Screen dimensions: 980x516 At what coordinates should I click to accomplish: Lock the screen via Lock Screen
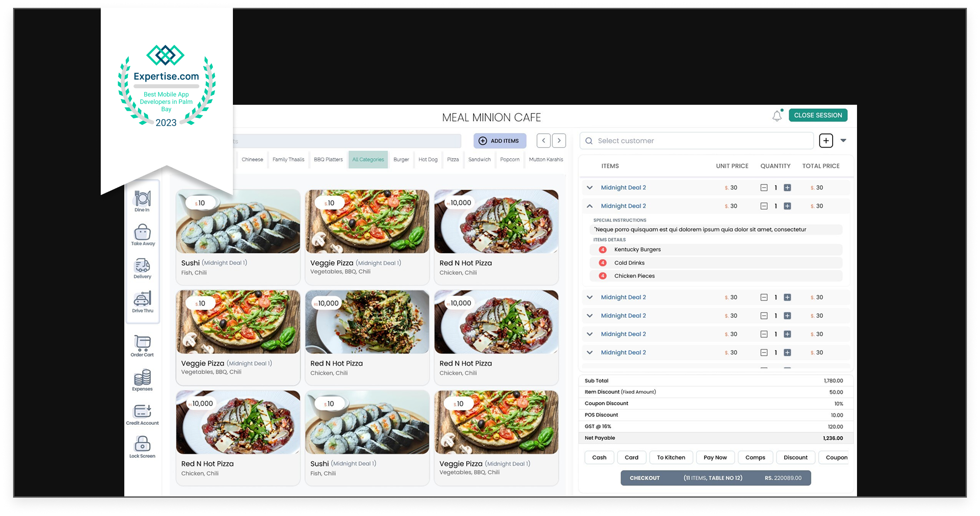[142, 447]
